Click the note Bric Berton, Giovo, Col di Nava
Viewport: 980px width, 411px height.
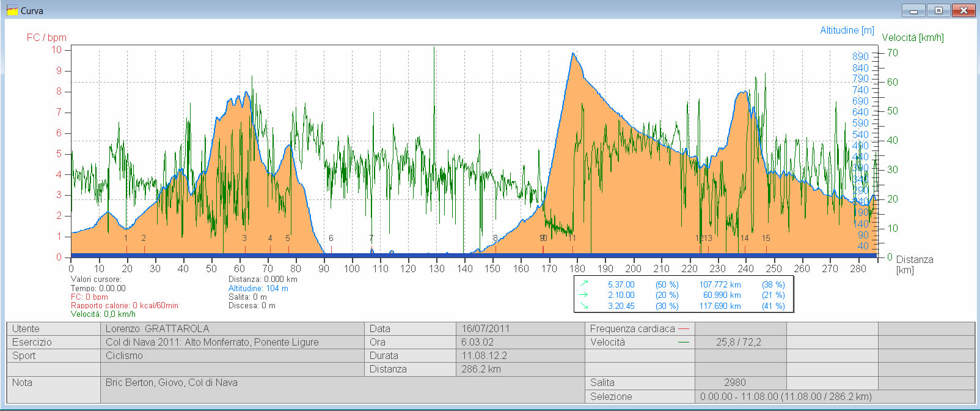[172, 382]
